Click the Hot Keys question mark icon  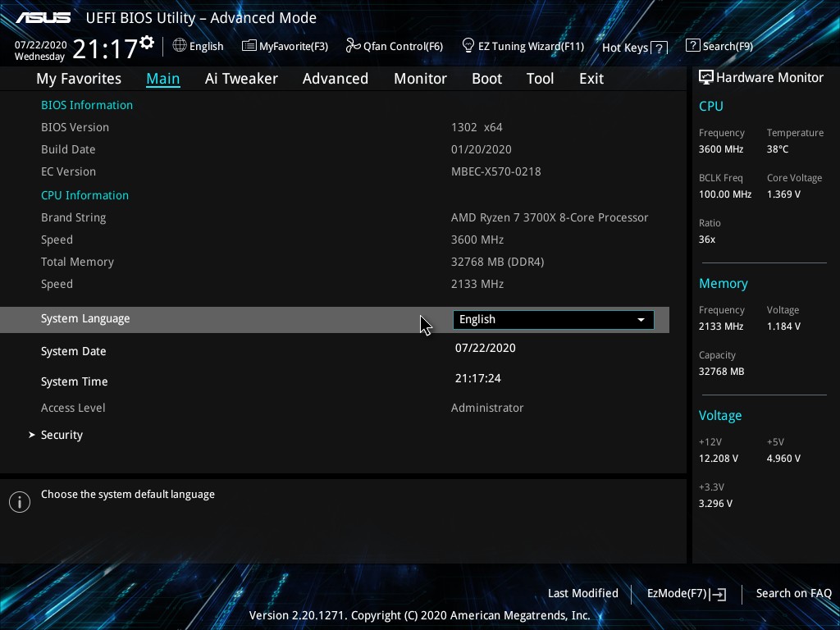pos(660,48)
